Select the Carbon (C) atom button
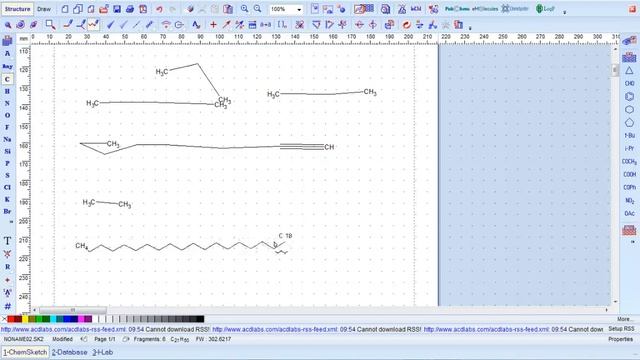The image size is (640, 360). (7, 79)
